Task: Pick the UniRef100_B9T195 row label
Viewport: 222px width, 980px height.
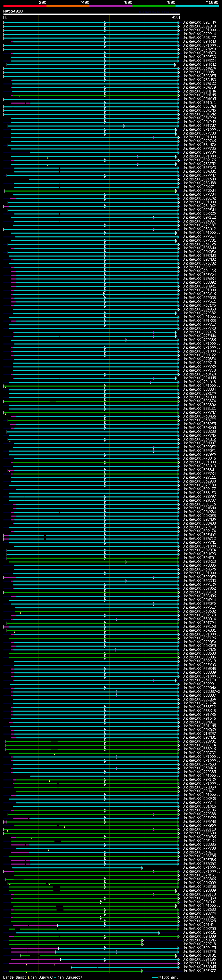Action: 199,959
